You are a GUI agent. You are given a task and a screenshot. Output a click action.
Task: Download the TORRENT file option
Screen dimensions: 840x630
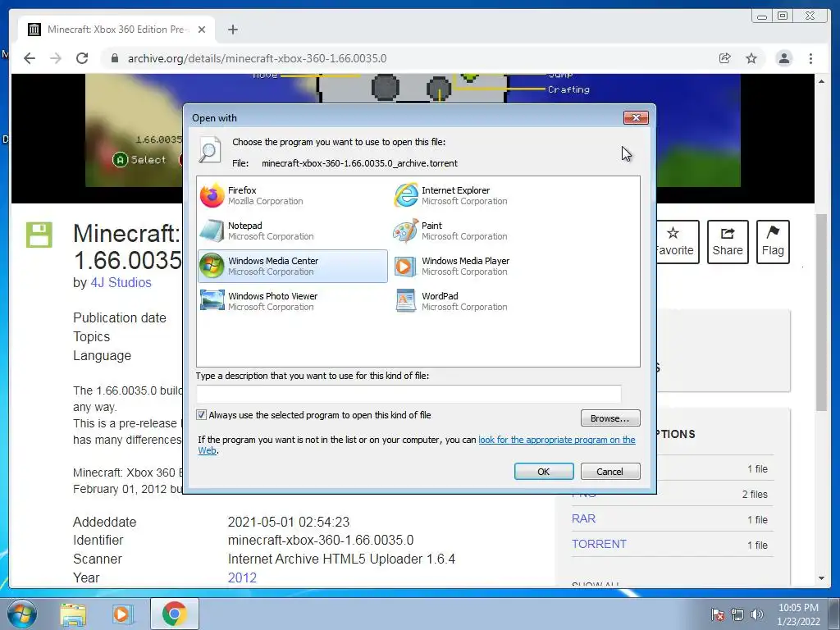(599, 545)
